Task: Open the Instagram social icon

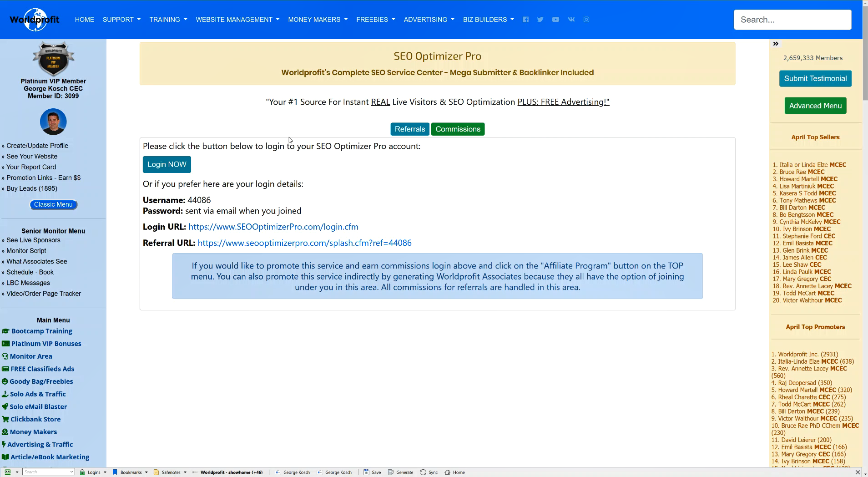Action: [586, 20]
